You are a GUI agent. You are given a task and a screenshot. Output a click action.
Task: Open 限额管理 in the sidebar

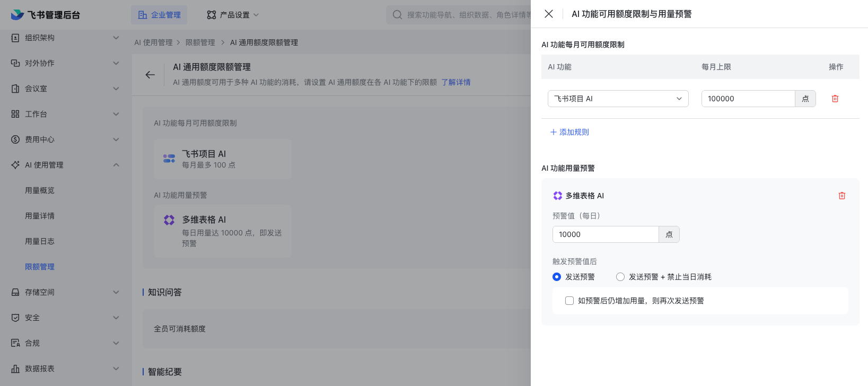pos(40,267)
